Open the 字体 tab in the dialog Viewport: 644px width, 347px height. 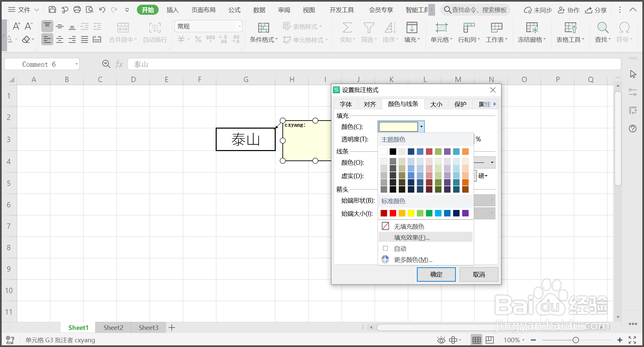pos(346,104)
